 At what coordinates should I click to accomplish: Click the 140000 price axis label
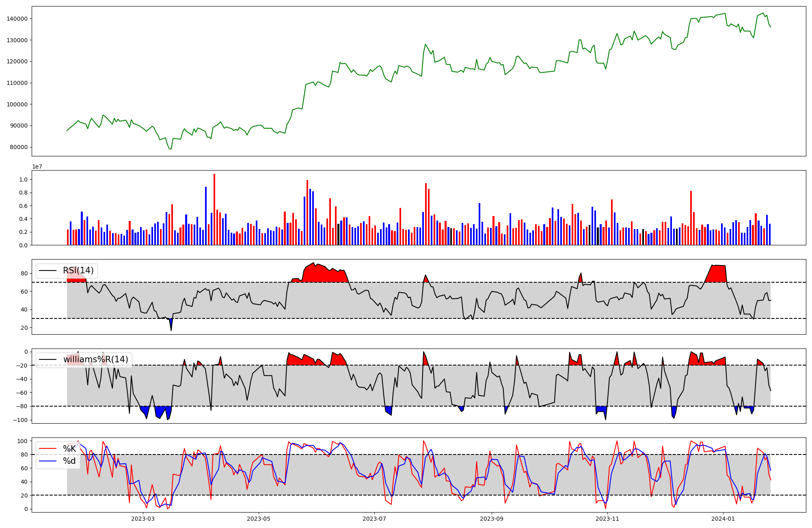click(x=17, y=19)
